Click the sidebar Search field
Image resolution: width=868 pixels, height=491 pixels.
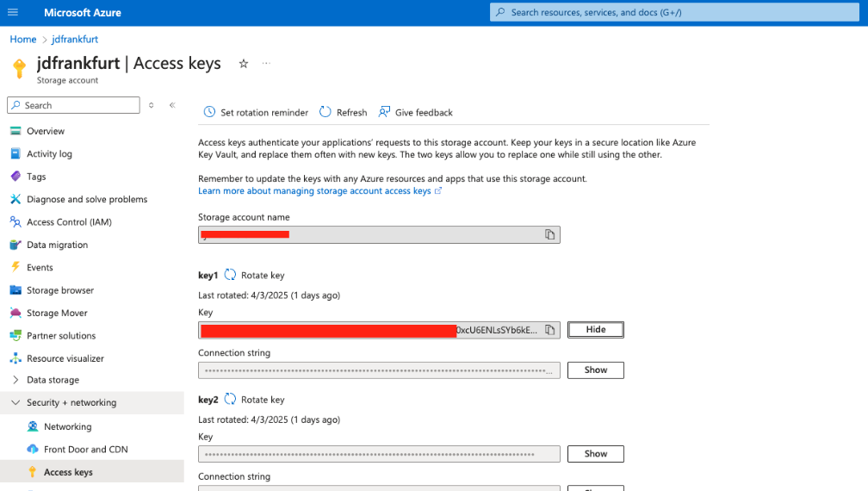coord(74,105)
